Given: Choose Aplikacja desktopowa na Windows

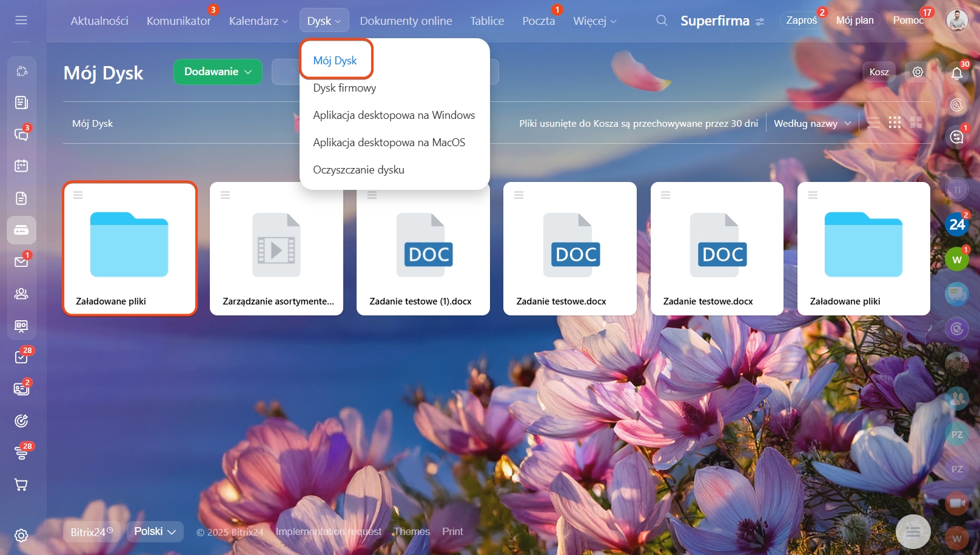Looking at the screenshot, I should 394,115.
